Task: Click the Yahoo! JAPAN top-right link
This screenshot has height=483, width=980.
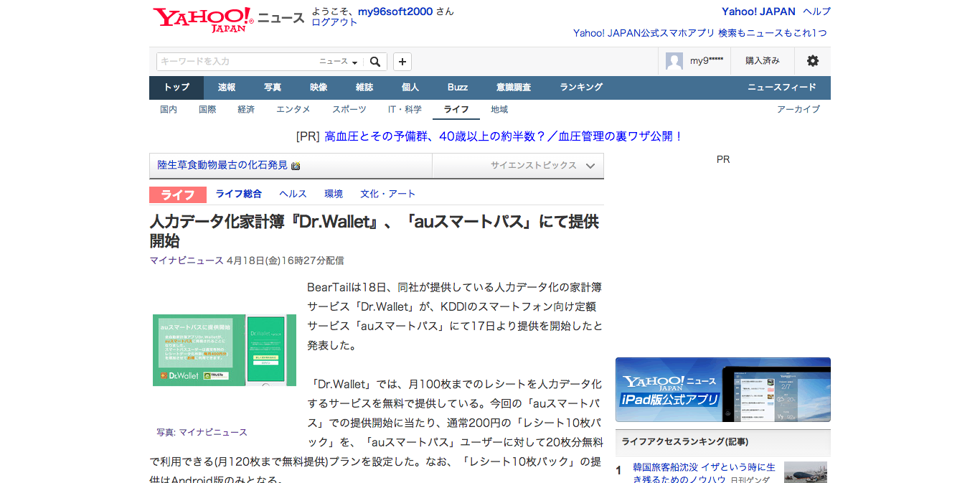Action: [x=758, y=11]
